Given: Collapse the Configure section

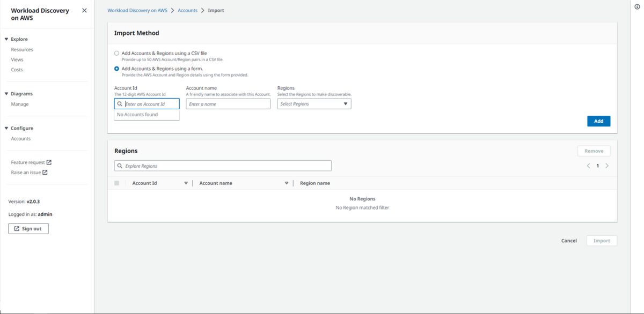Looking at the screenshot, I should pos(6,128).
